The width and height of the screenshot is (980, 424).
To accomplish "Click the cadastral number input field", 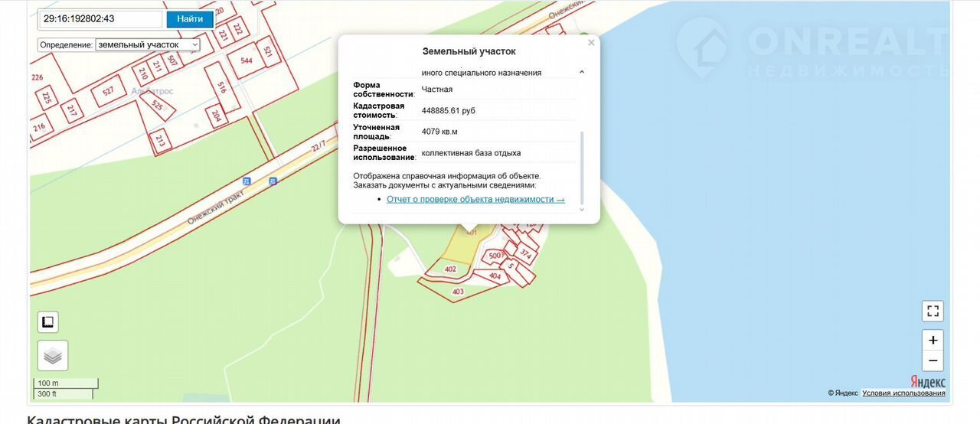I will pos(100,18).
